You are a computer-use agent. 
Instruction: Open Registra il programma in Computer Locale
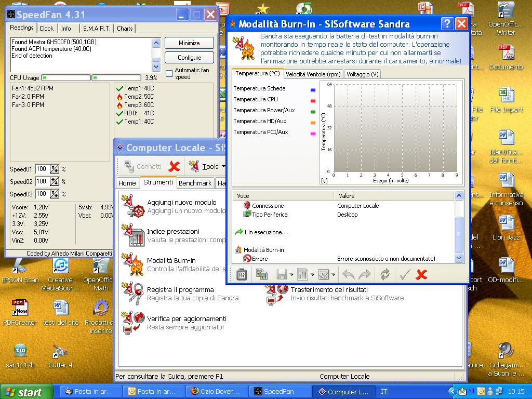coord(180,294)
